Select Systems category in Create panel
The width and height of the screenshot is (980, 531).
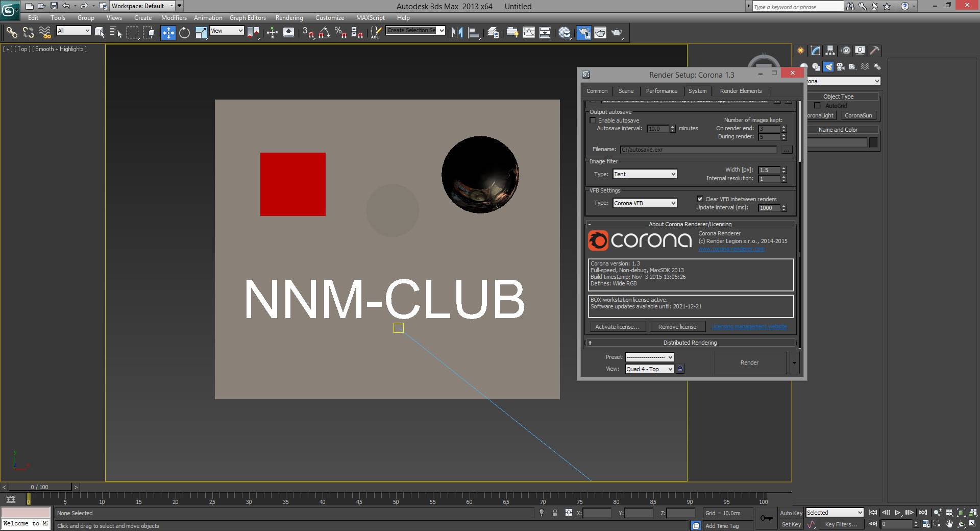pyautogui.click(x=877, y=66)
